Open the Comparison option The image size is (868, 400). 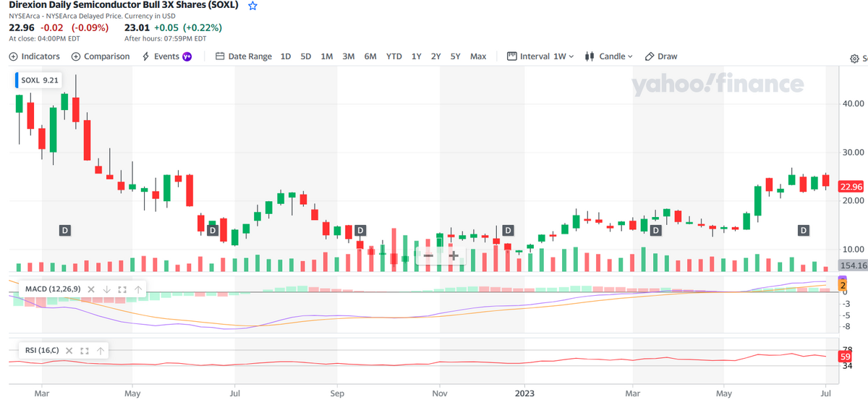point(101,56)
